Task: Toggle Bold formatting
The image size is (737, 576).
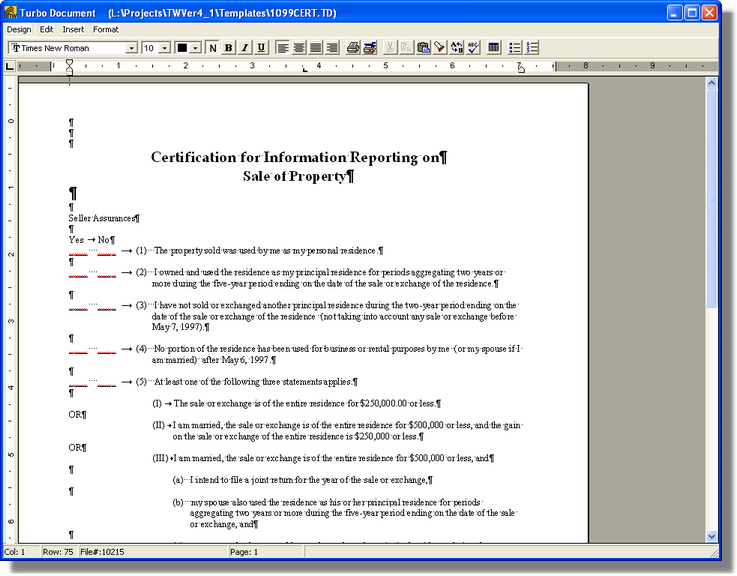Action: 228,48
